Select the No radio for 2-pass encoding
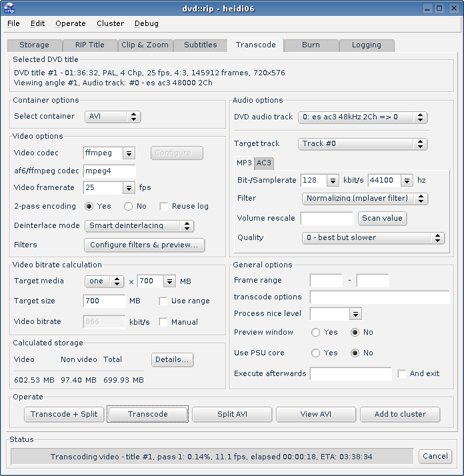This screenshot has width=464, height=476. click(129, 207)
